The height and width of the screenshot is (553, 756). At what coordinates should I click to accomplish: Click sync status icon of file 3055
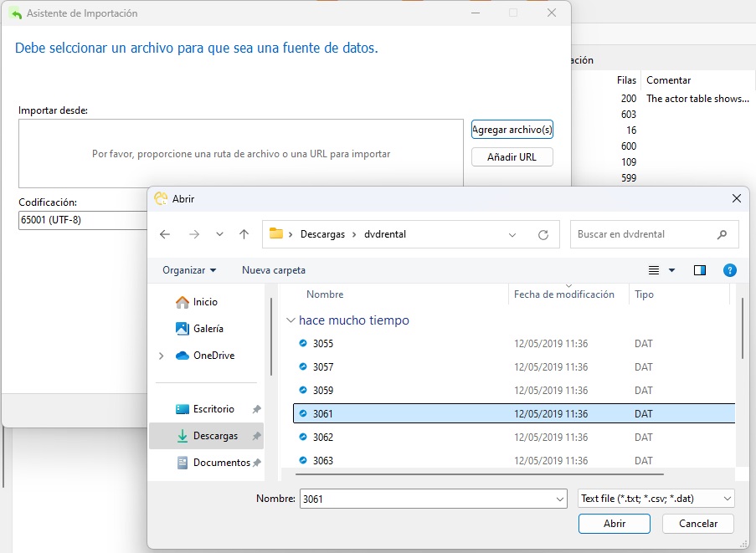tap(303, 343)
